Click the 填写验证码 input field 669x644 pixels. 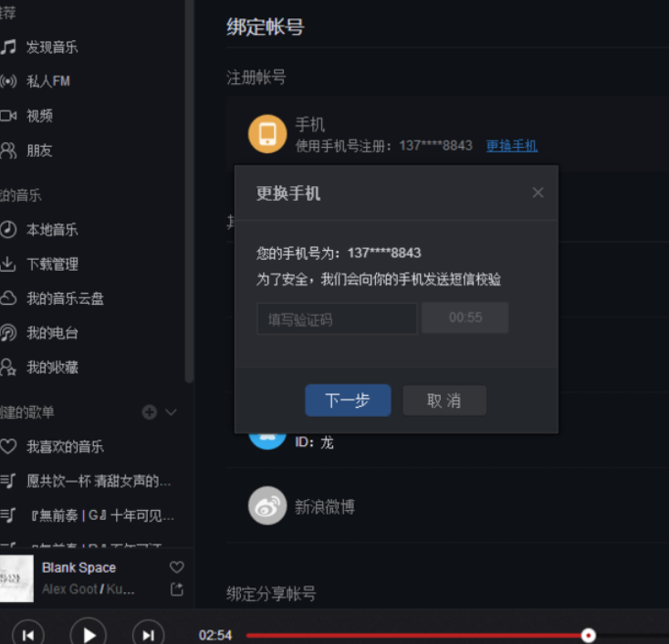(337, 318)
